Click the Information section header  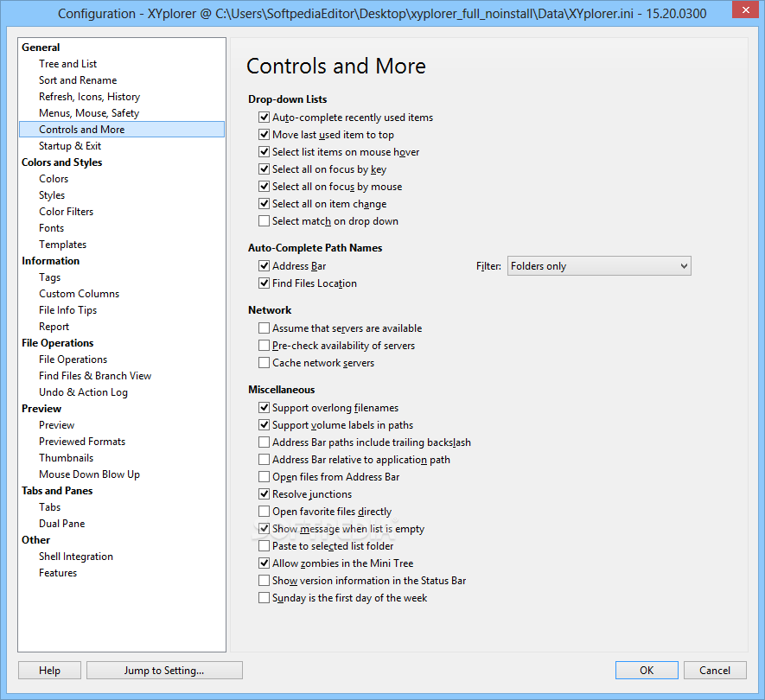click(50, 261)
